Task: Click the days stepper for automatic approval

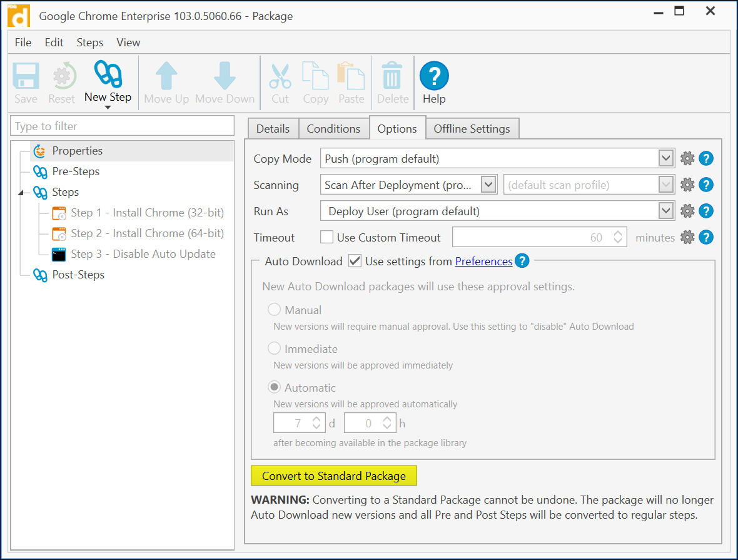Action: 316,424
